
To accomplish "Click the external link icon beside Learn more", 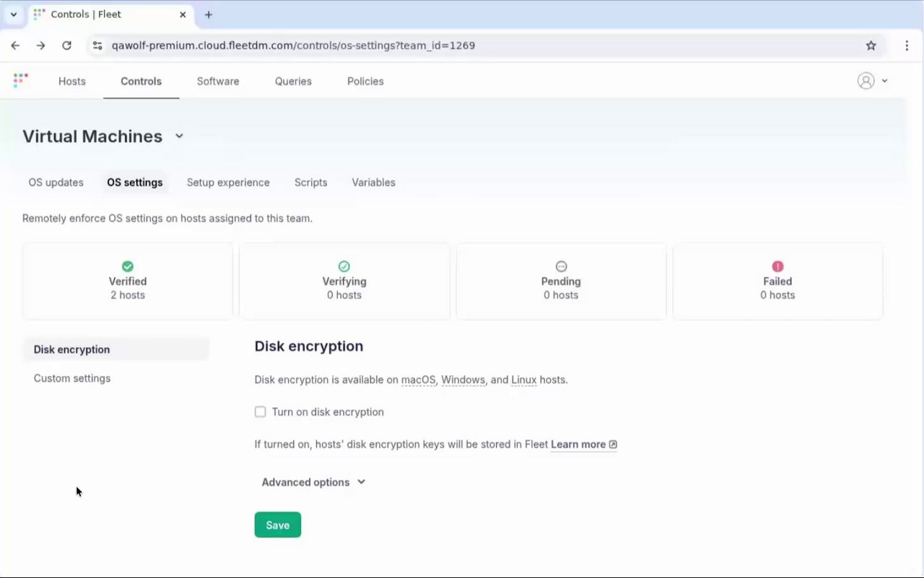I will 613,445.
